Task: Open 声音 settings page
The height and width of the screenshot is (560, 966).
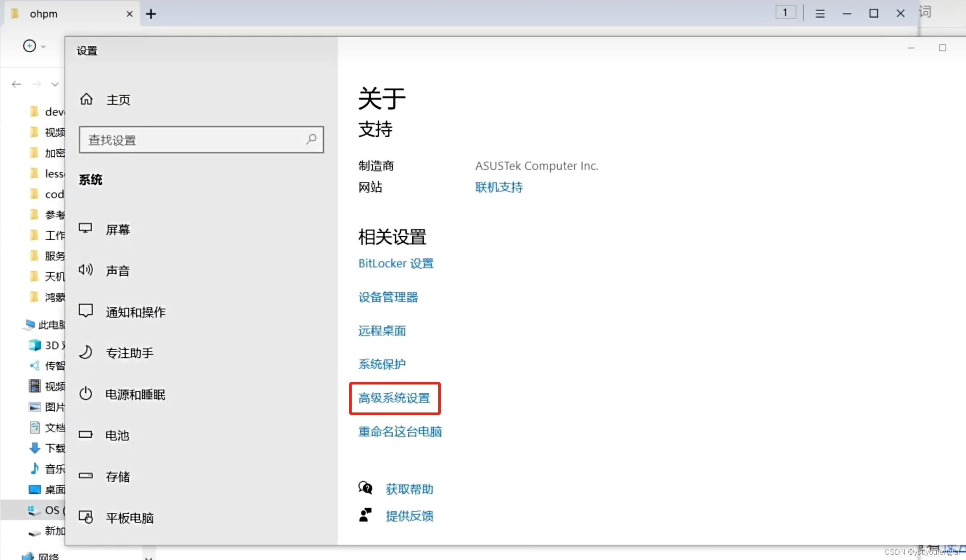Action: click(118, 271)
